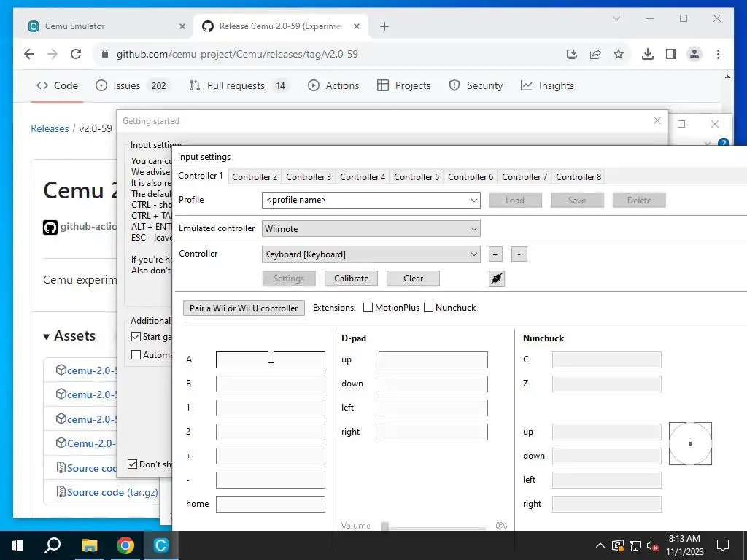The height and width of the screenshot is (560, 747).
Task: Open GitHub Pull requests tab
Action: click(239, 86)
